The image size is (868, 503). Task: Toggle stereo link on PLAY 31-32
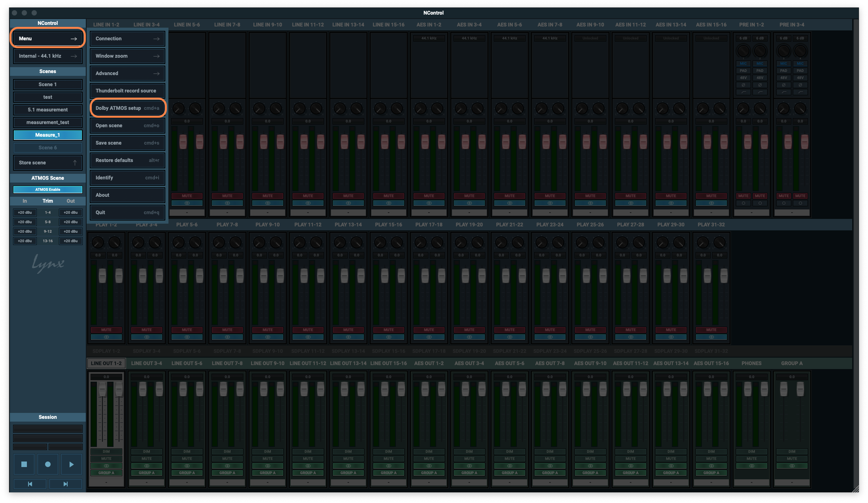(711, 337)
